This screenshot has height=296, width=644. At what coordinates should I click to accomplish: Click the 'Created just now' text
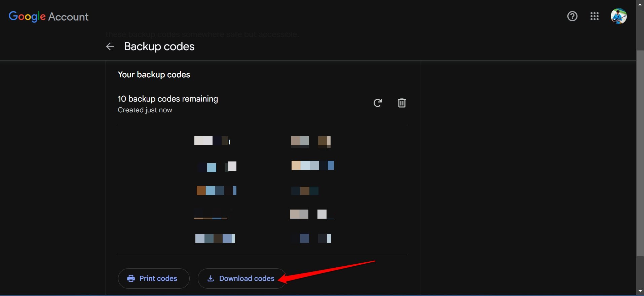tap(145, 110)
